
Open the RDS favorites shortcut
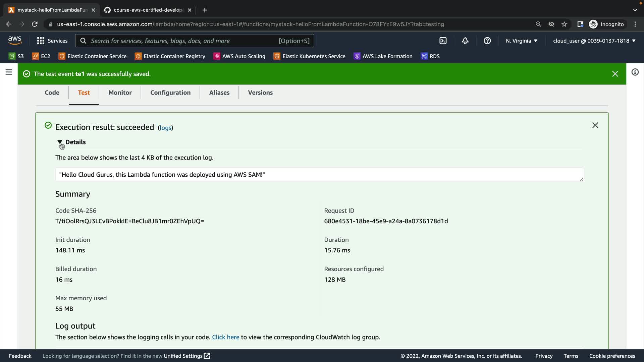pyautogui.click(x=430, y=56)
